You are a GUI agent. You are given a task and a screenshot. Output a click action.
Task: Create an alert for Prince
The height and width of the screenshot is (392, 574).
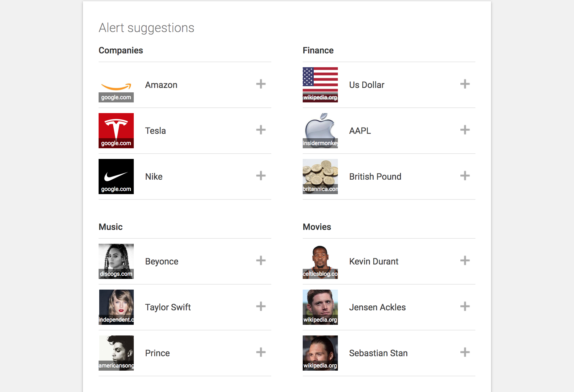click(261, 352)
